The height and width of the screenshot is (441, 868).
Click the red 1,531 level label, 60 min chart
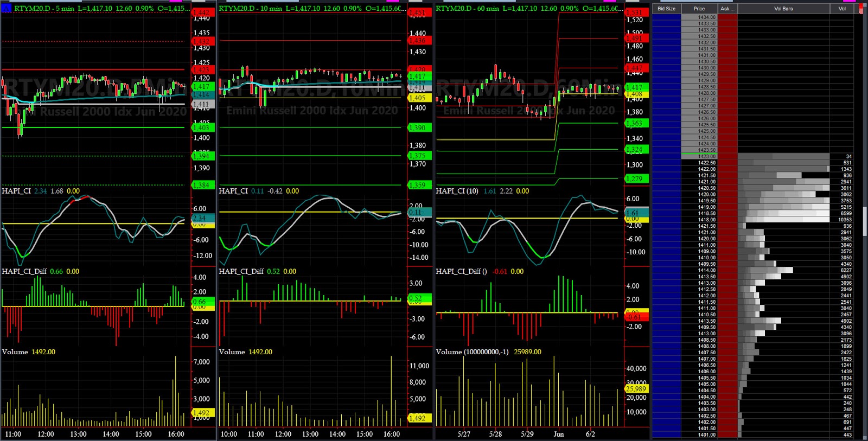point(636,12)
